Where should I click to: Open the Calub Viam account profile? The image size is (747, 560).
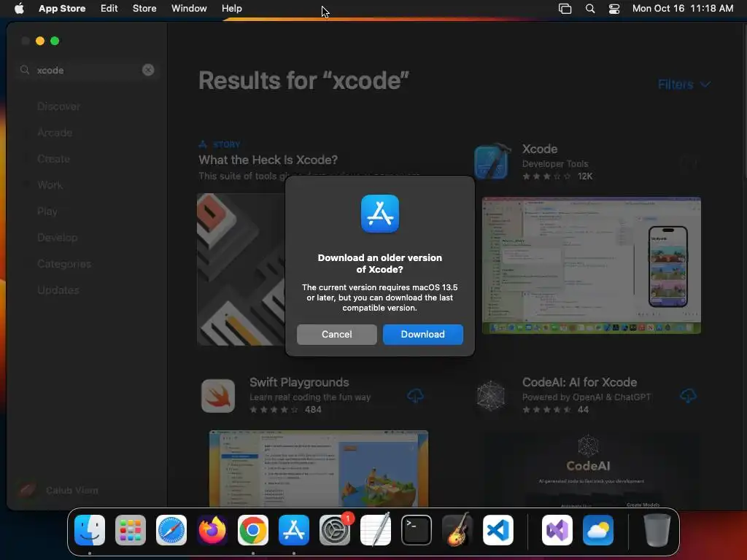57,490
